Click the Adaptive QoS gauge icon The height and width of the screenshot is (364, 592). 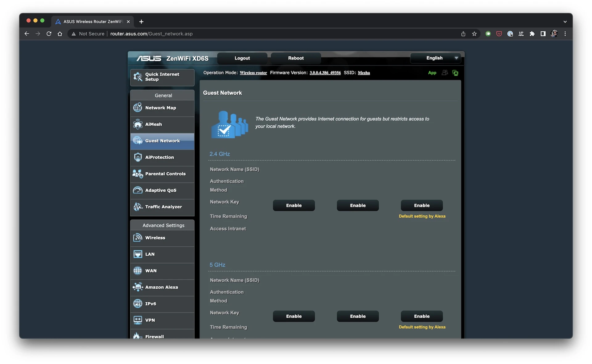pyautogui.click(x=138, y=190)
